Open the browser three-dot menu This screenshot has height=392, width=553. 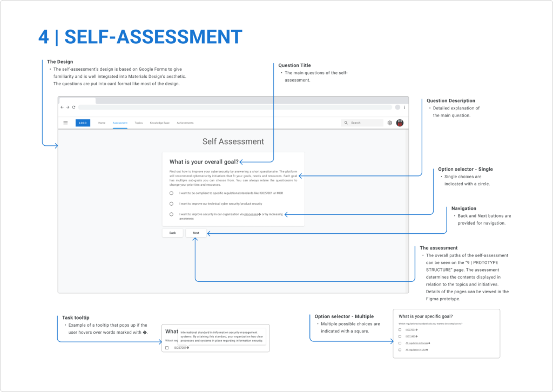click(x=404, y=107)
